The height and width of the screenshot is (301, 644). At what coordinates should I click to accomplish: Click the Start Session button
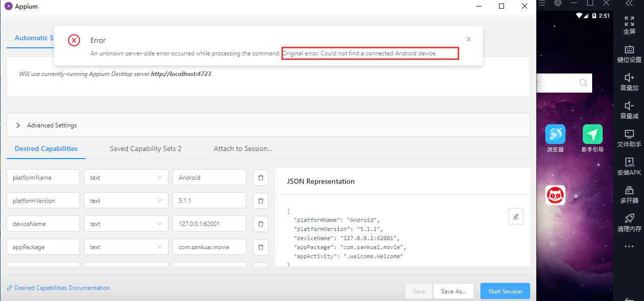(505, 291)
